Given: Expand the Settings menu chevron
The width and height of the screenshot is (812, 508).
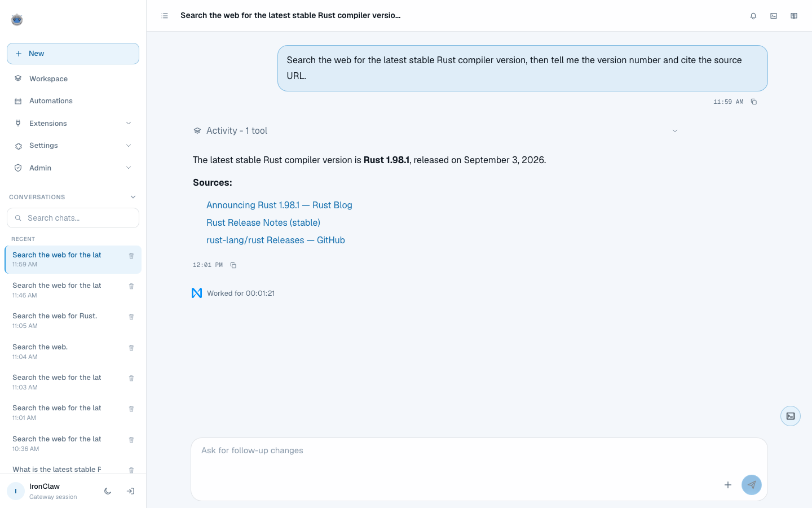Looking at the screenshot, I should click(129, 146).
